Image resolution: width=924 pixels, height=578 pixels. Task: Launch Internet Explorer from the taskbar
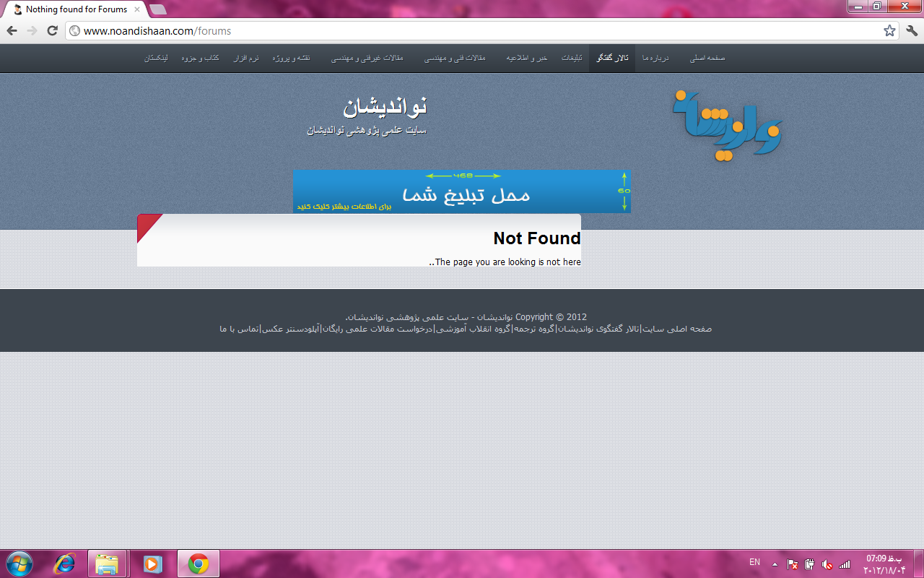64,564
